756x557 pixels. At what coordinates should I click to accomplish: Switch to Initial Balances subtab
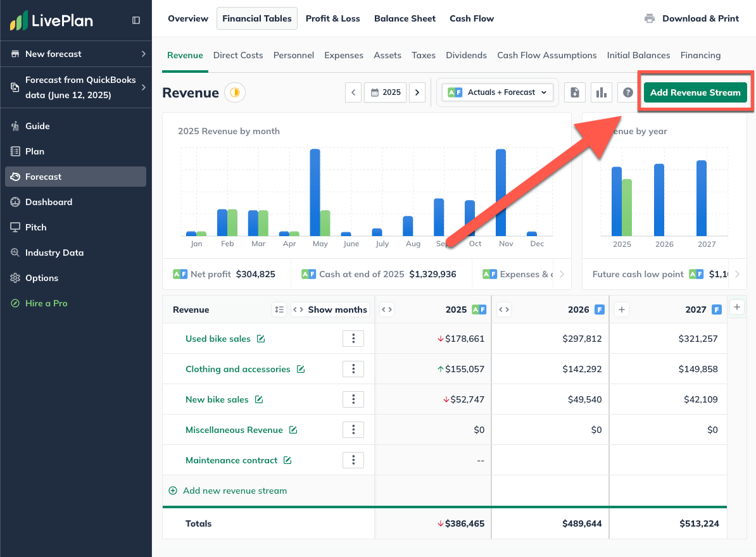[x=638, y=56]
